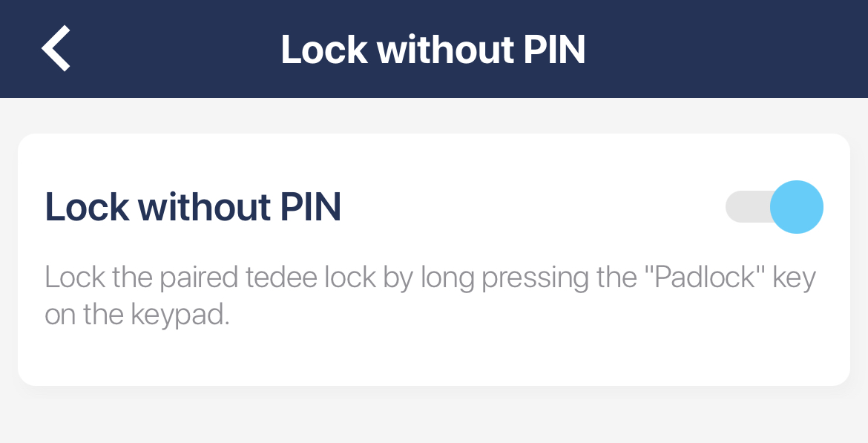Go back using the white chevron icon

click(x=56, y=48)
